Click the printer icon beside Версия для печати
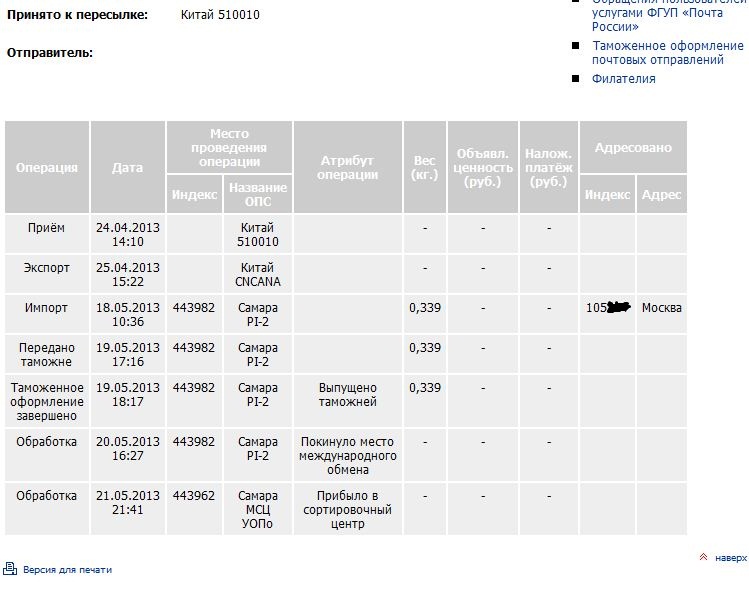The height and width of the screenshot is (591, 749). click(x=10, y=569)
